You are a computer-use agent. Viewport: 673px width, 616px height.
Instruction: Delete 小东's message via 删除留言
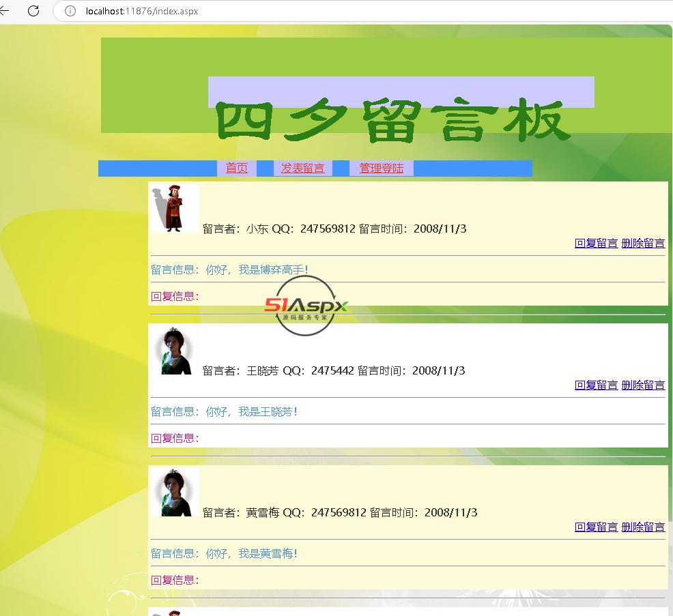tap(643, 243)
